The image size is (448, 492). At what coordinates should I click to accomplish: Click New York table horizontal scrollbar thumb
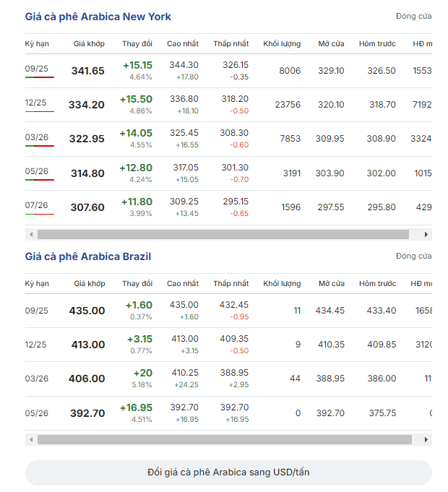(x=223, y=234)
